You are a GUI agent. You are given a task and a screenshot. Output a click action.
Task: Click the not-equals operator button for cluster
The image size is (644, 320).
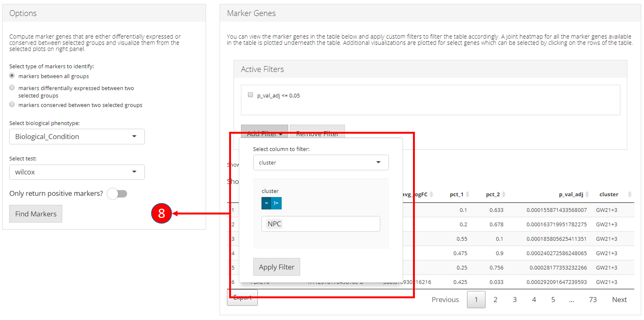click(x=276, y=203)
